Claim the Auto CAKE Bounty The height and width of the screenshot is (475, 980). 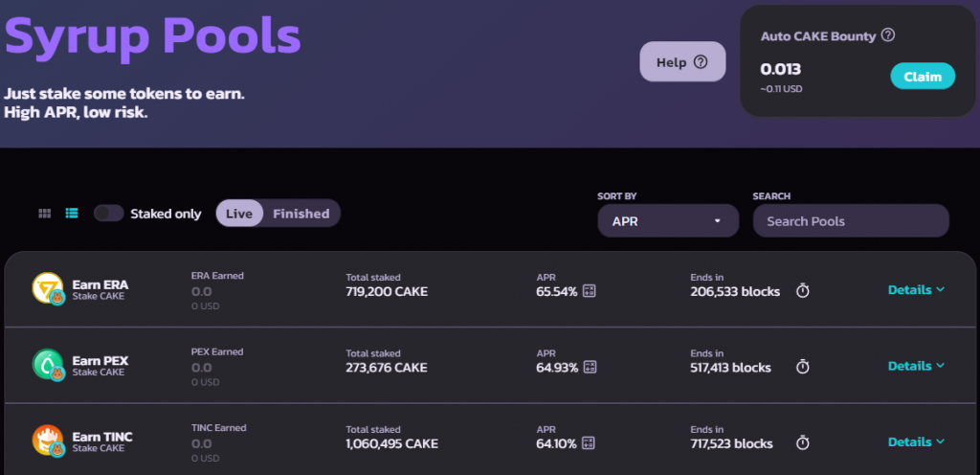click(923, 77)
